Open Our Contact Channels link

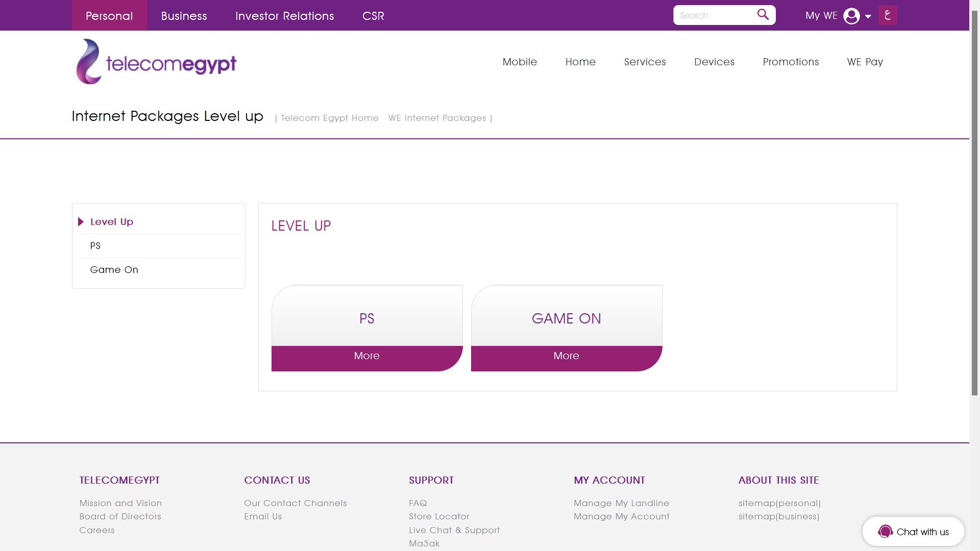point(295,503)
